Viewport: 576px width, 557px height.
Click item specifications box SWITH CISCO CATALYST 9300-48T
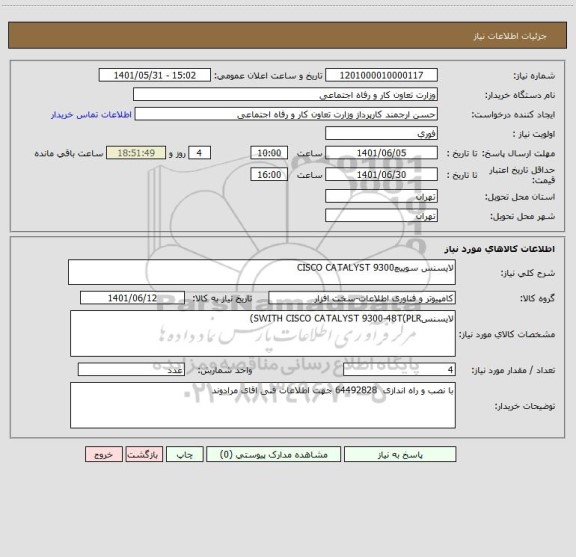click(x=263, y=334)
